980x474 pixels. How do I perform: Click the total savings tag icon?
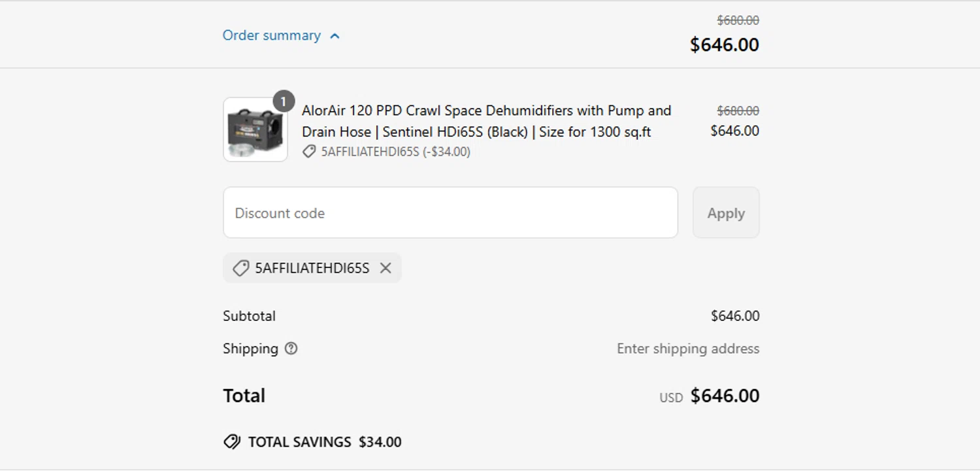click(232, 442)
